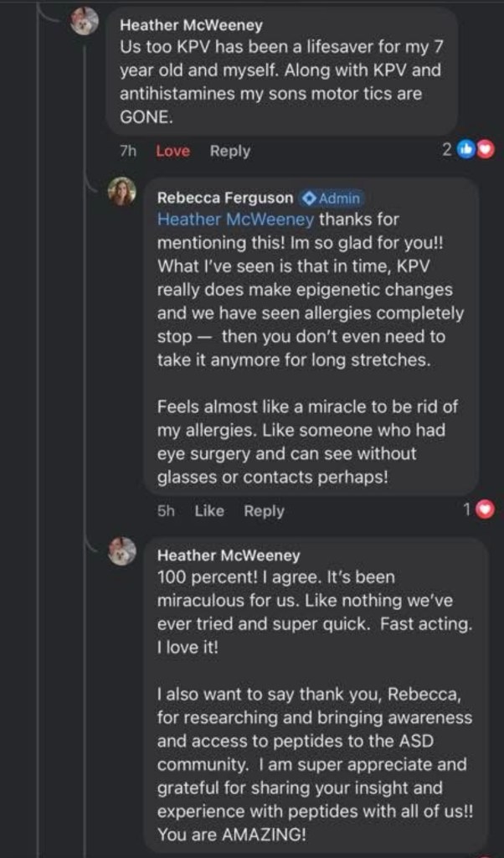
Task: Open the 7h timestamp link
Action: [x=129, y=151]
